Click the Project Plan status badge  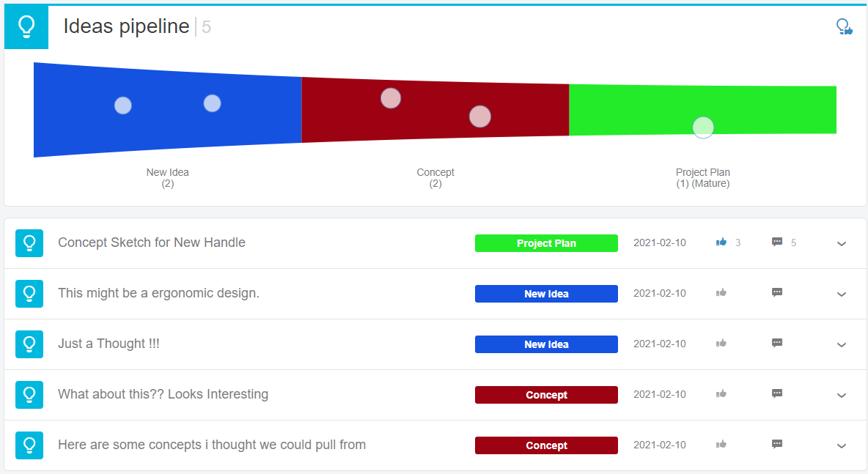pos(546,243)
